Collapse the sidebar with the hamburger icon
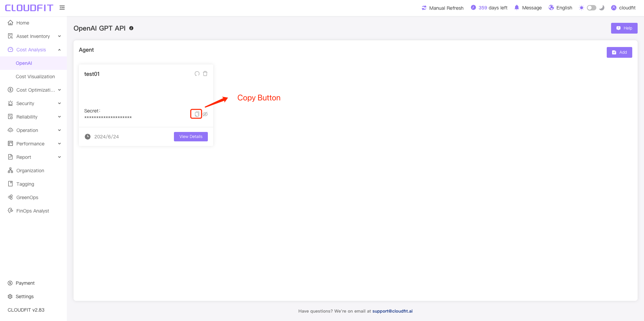Screen dimensions: 644x321 62,7
